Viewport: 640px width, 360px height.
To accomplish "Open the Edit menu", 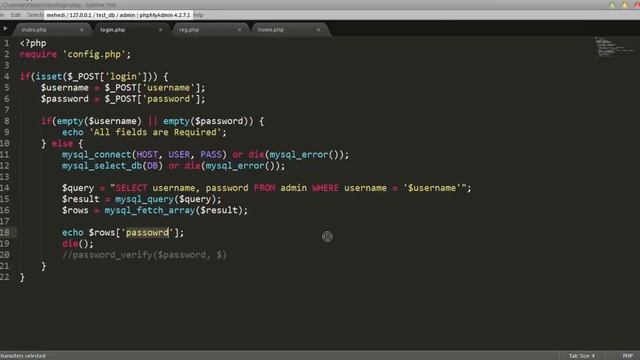I will click(16, 15).
